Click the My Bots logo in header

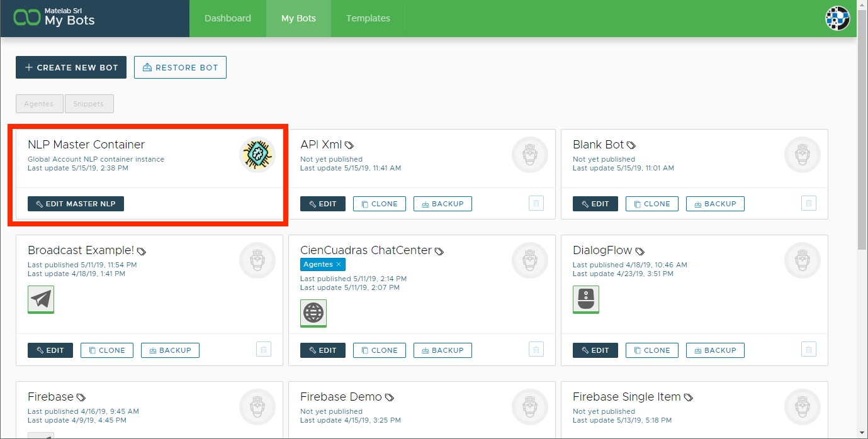[x=54, y=18]
